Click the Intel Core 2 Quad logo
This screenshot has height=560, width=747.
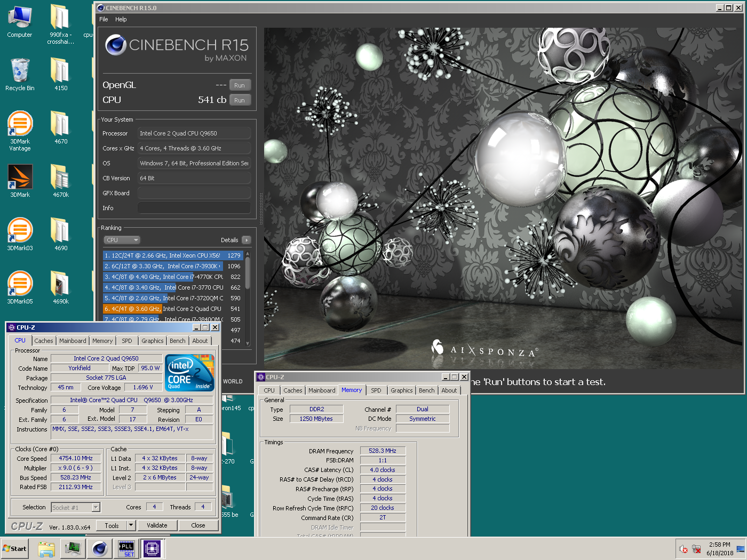point(189,372)
